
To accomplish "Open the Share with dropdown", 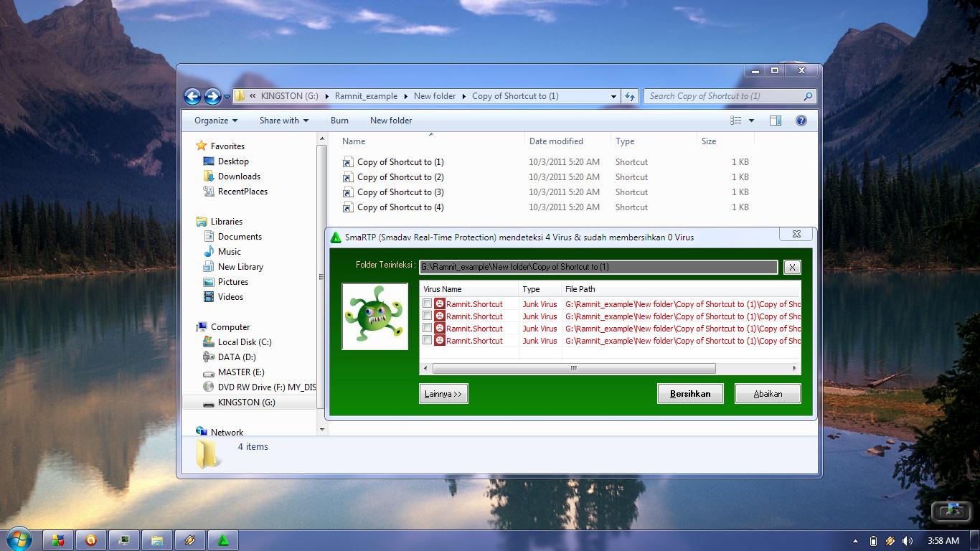I will (283, 120).
